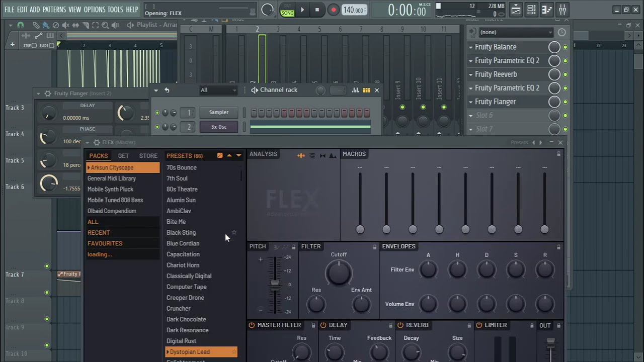This screenshot has width=644, height=362.
Task: Expand the Fruity Balance slot menu arrow
Action: pyautogui.click(x=470, y=47)
